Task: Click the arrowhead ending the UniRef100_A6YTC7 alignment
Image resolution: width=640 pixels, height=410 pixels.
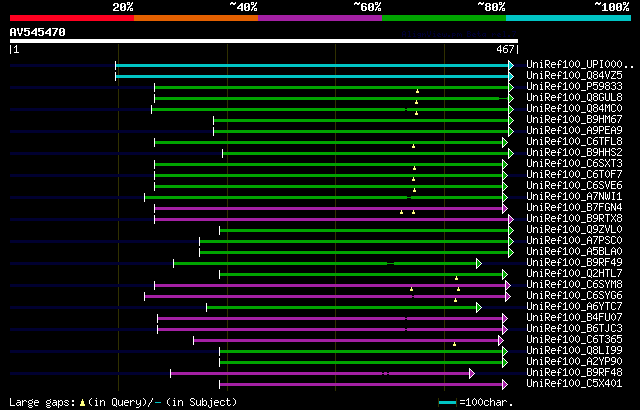Action: click(479, 308)
